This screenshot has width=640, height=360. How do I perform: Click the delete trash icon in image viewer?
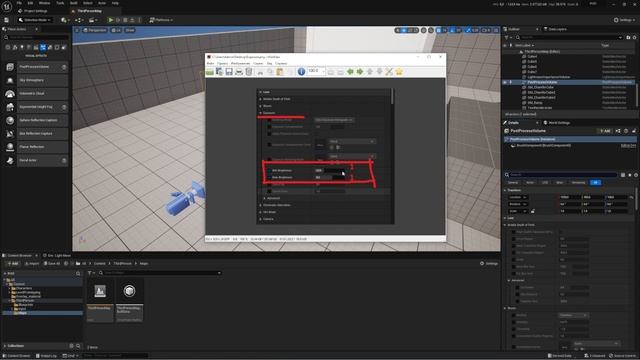[249, 72]
